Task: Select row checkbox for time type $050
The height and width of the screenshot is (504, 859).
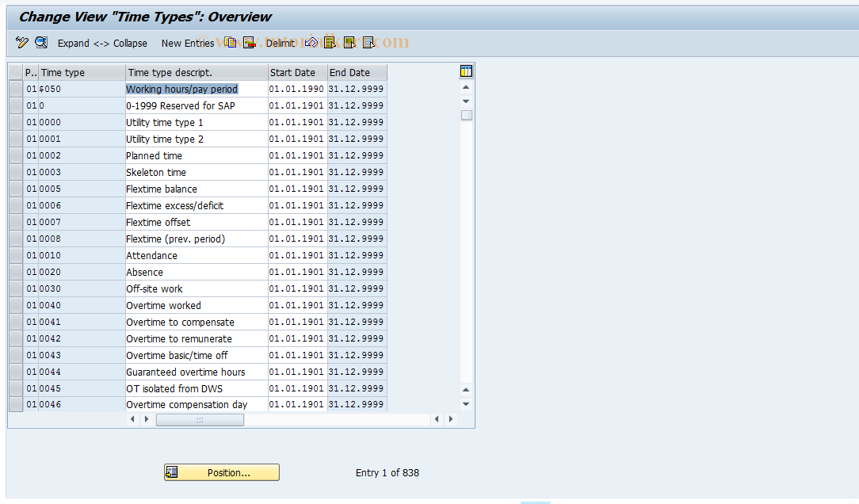Action: point(16,89)
